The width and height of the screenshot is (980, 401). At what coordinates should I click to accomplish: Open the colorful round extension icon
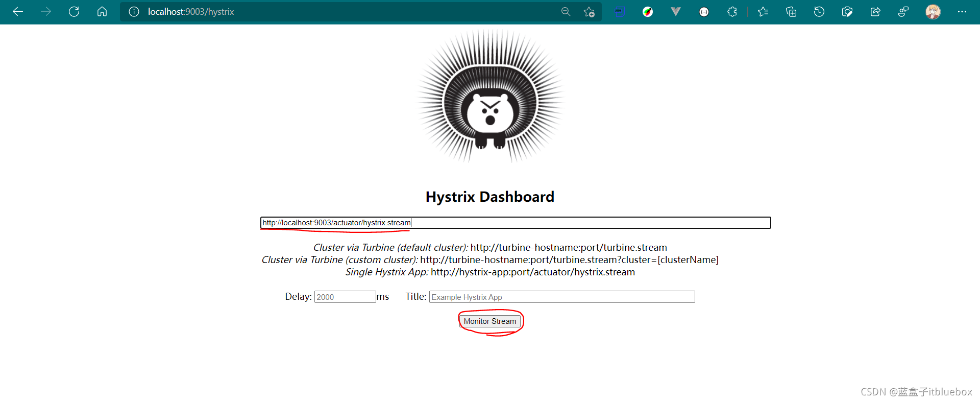coord(648,12)
